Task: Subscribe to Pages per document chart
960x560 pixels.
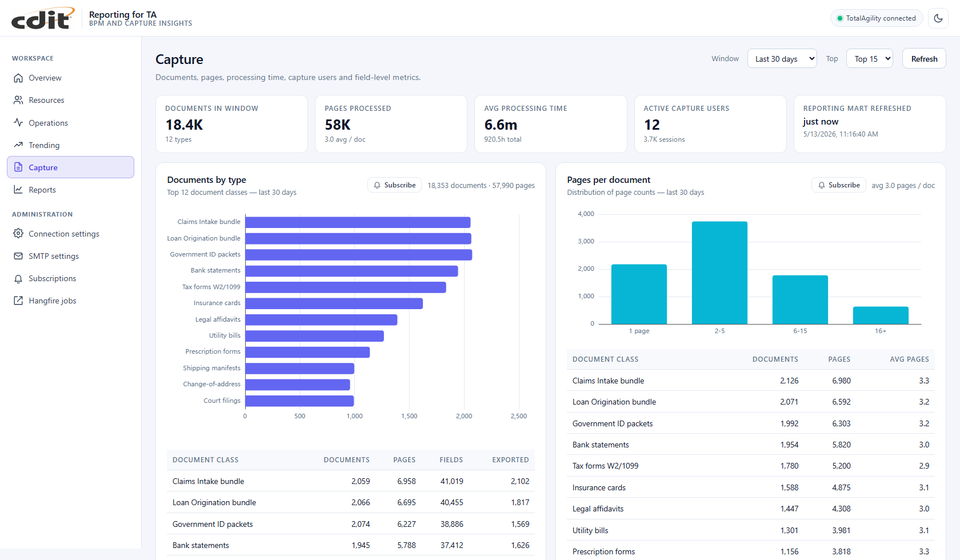Action: 839,185
